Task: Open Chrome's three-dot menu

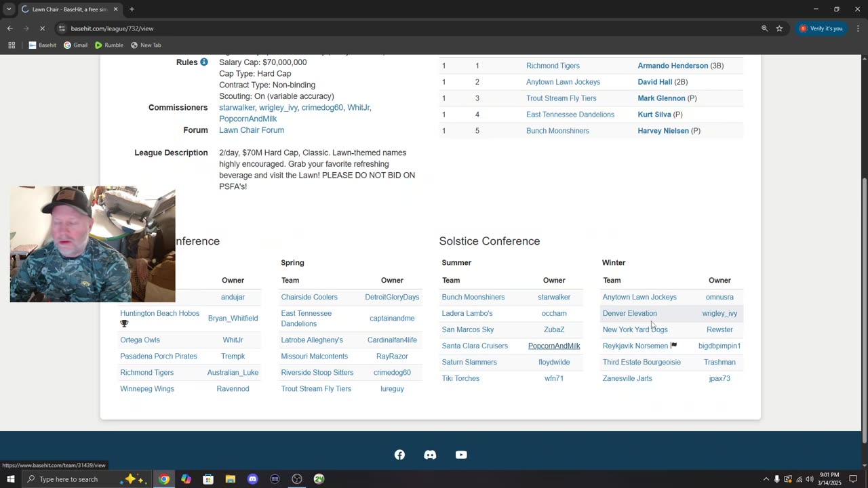Action: (858, 28)
